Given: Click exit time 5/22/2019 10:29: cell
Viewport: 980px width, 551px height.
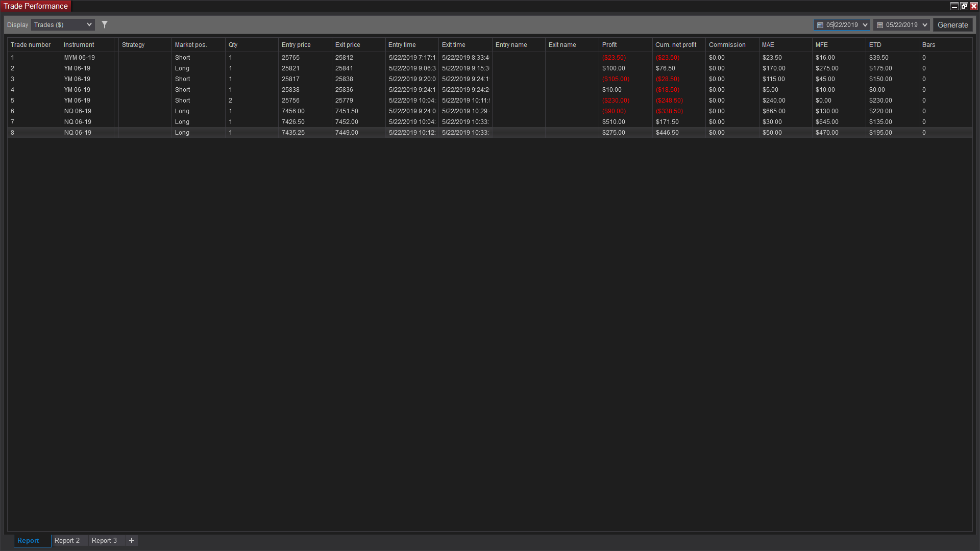Looking at the screenshot, I should click(465, 111).
